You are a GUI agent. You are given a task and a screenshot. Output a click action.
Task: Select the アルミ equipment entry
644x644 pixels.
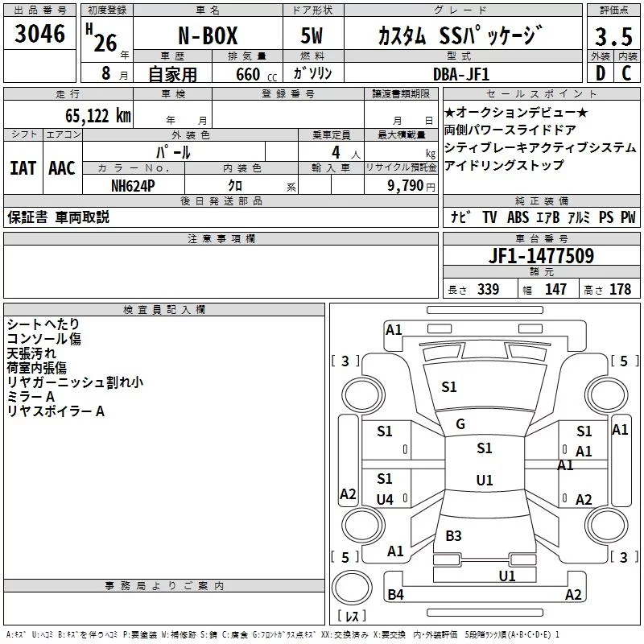pyautogui.click(x=579, y=217)
